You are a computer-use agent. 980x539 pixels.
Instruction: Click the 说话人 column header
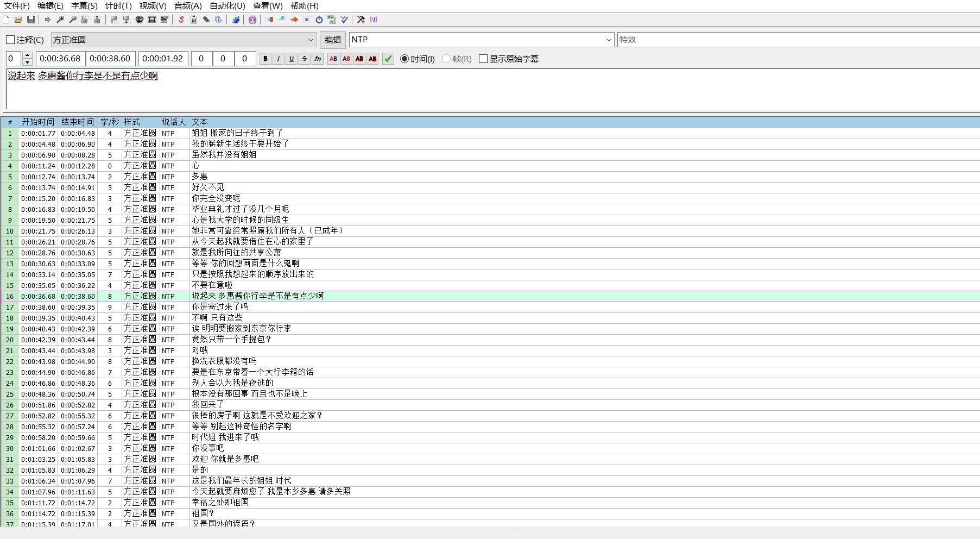coord(174,122)
